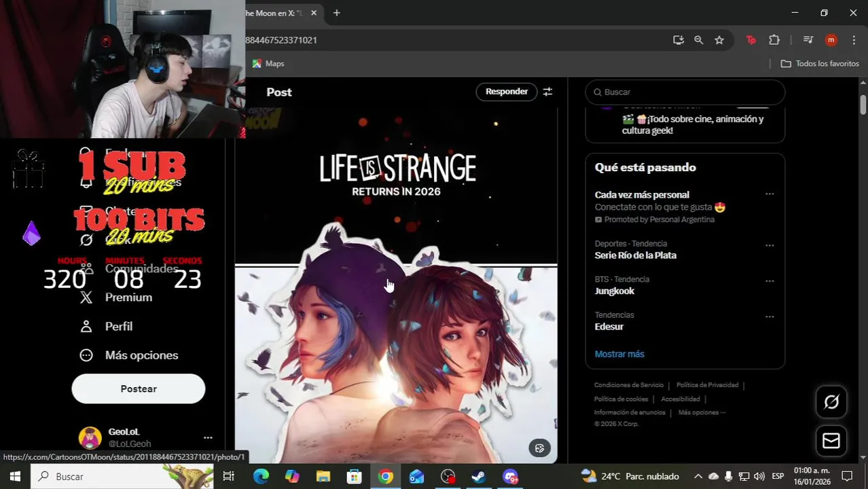Open Comunidades in X sidebar

pyautogui.click(x=141, y=269)
